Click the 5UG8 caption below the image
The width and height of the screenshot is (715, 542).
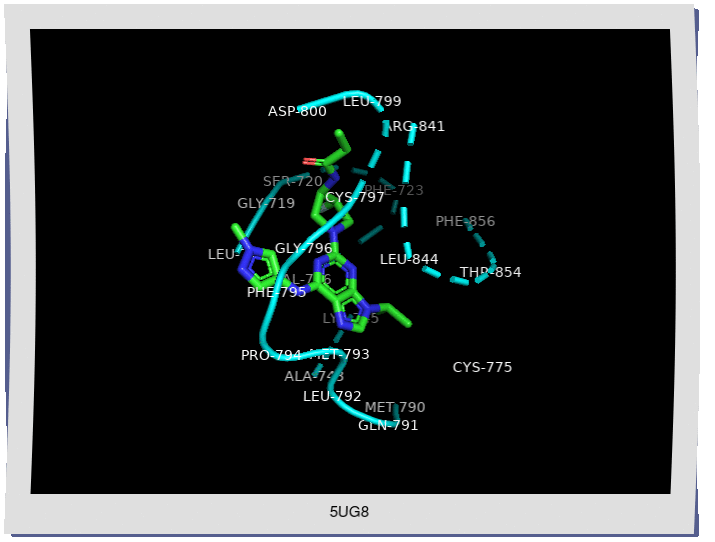[x=349, y=512]
